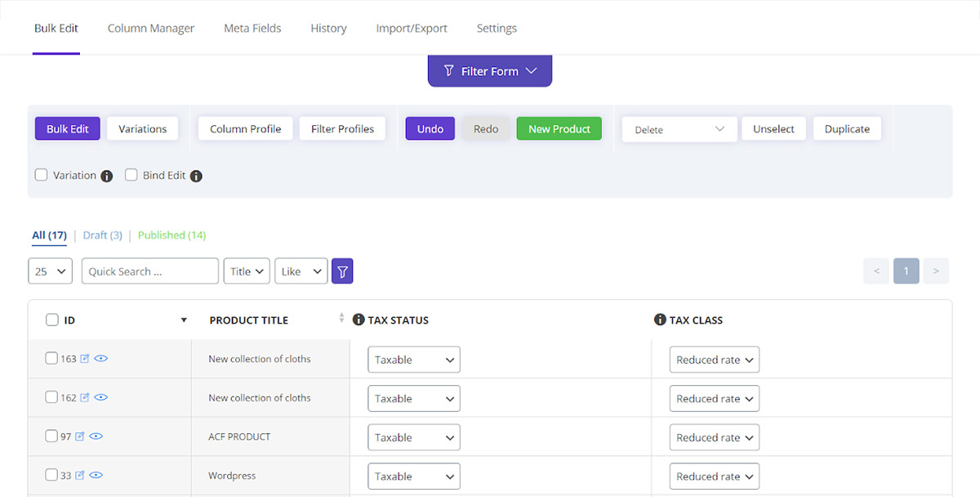
Task: Open Tax Class dropdown for product 162
Action: click(715, 399)
